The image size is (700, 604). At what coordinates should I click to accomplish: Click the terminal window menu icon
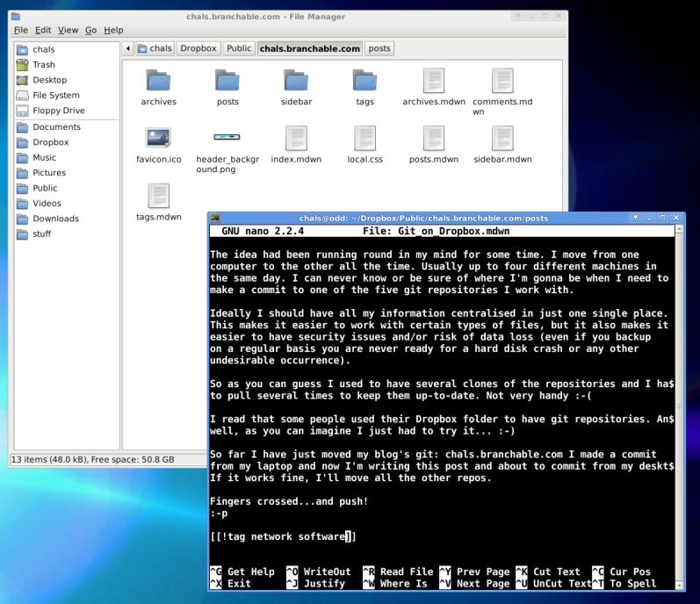tap(216, 218)
